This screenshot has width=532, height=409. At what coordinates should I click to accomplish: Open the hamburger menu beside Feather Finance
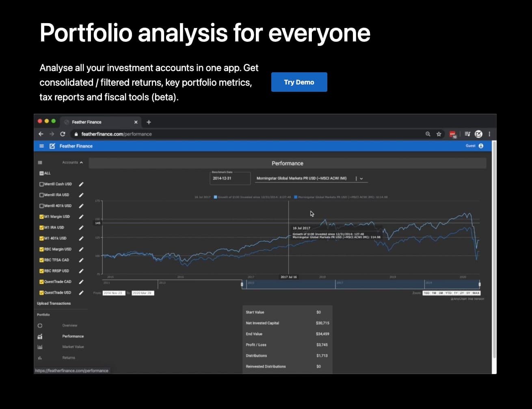click(41, 146)
